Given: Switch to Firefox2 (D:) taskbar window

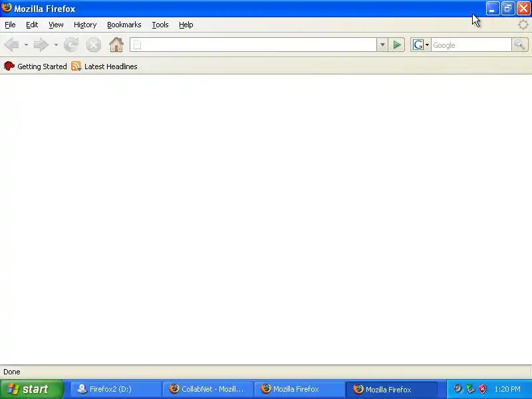Looking at the screenshot, I should click(116, 389).
